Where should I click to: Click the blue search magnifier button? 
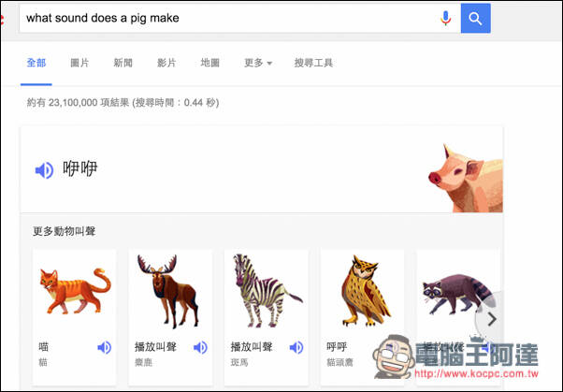[475, 19]
